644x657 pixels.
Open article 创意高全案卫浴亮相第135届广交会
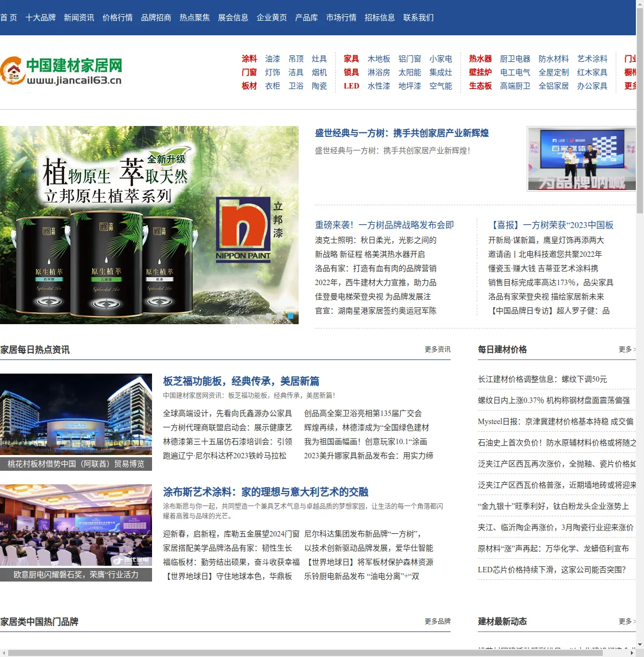pyautogui.click(x=363, y=413)
